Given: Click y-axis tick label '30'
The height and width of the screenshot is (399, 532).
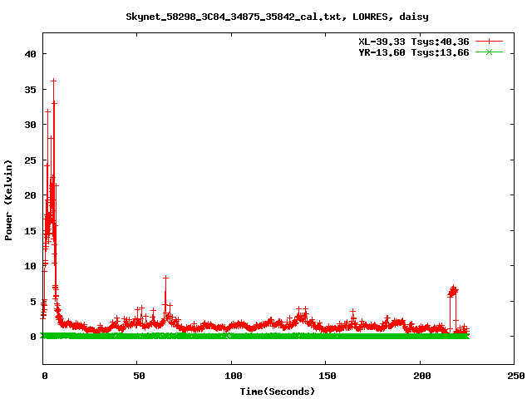Looking at the screenshot, I should tap(30, 125).
